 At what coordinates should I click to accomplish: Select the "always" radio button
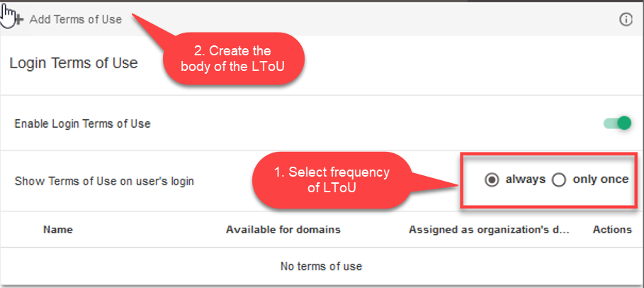[492, 179]
